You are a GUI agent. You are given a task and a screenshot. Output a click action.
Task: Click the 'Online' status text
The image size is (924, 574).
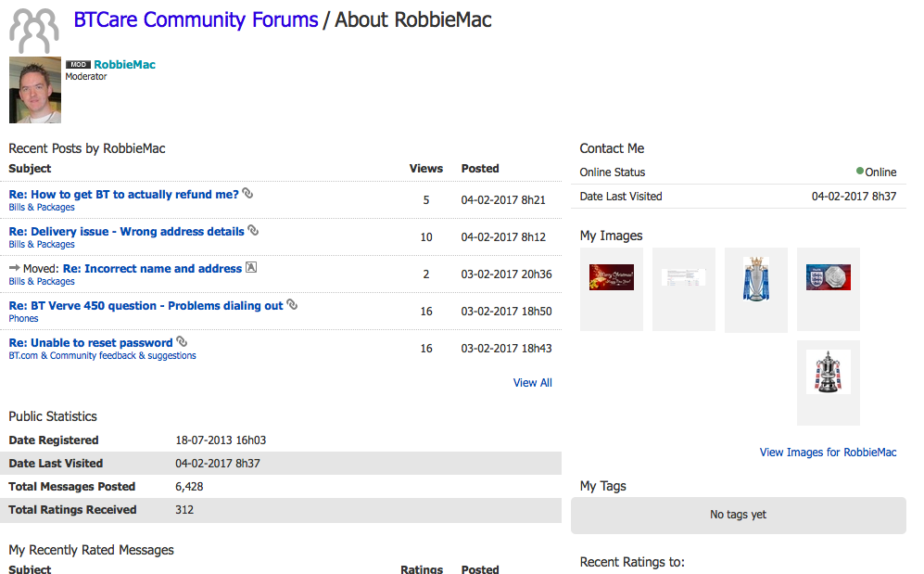880,172
